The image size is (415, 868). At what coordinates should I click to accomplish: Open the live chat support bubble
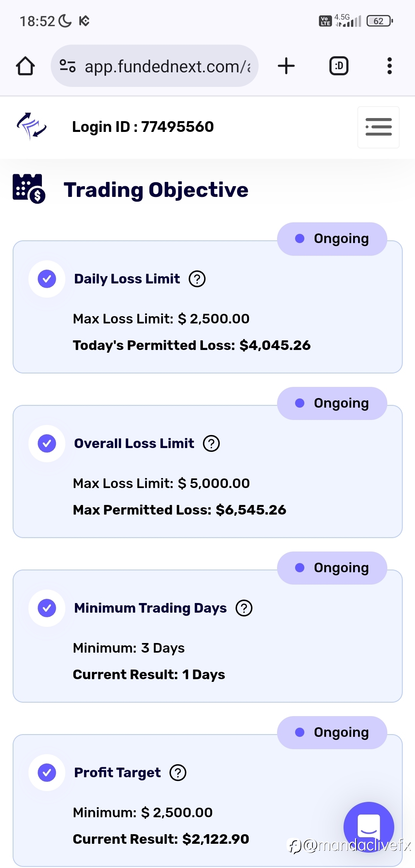tap(369, 827)
